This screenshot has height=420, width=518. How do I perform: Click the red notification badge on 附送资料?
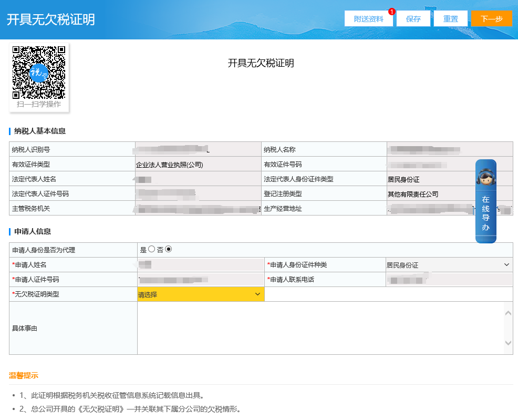(x=391, y=12)
